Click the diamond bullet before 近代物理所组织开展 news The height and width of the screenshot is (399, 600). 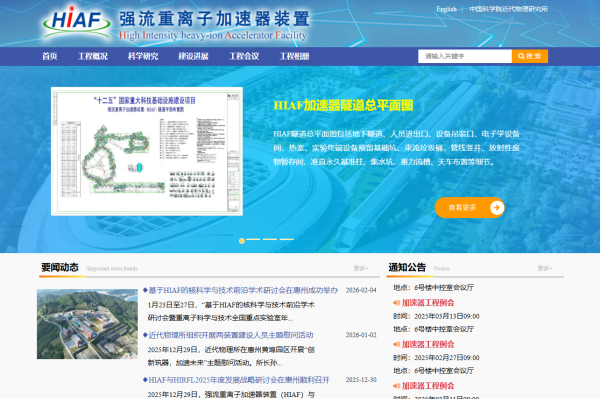pyautogui.click(x=145, y=335)
